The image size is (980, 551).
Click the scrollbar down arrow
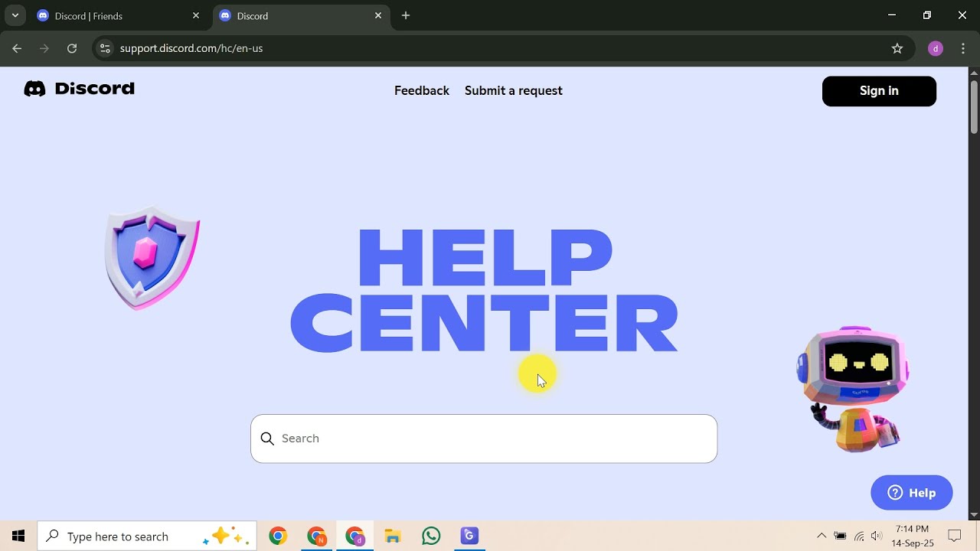(x=974, y=515)
